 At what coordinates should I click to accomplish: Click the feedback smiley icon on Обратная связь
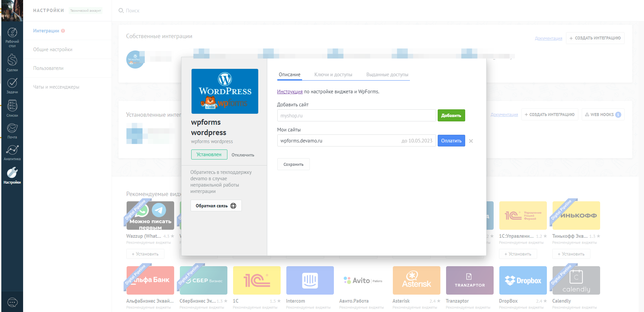click(233, 205)
